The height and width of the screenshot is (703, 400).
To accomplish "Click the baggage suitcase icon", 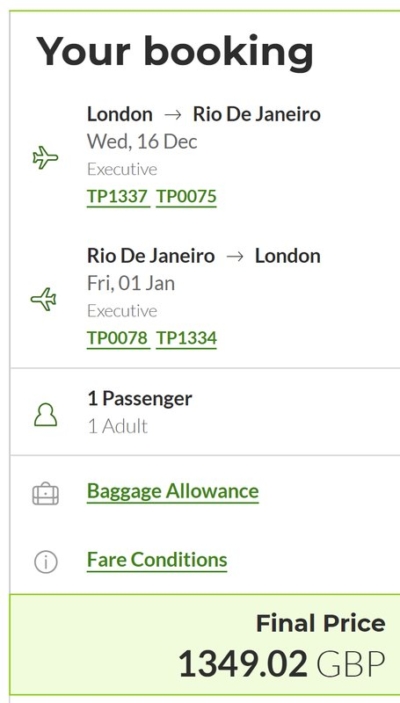I will (x=46, y=494).
